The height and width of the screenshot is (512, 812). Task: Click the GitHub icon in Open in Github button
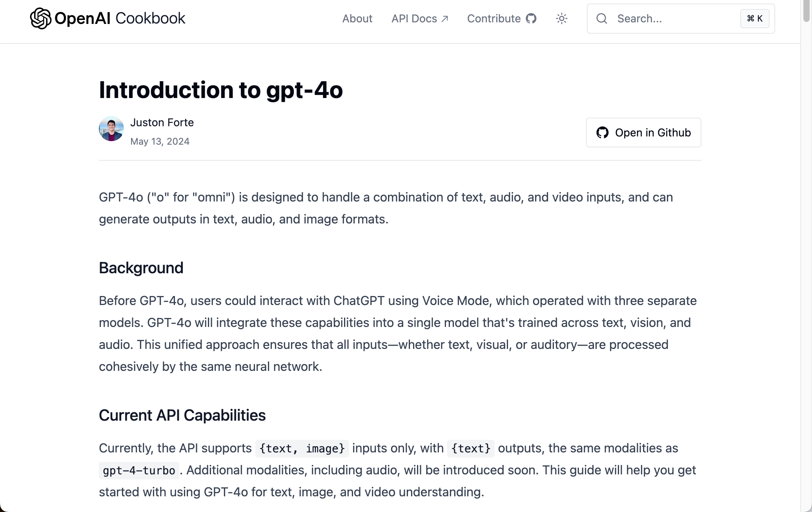603,133
